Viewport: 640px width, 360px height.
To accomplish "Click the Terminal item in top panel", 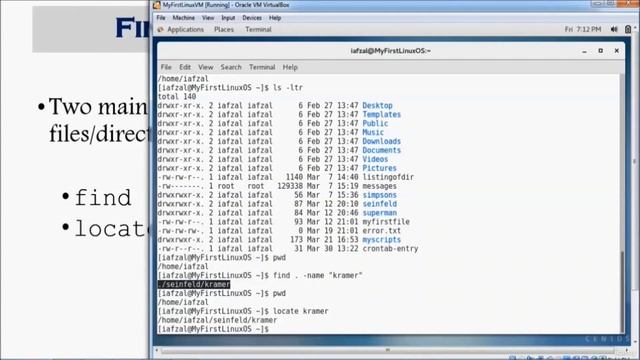I will [x=258, y=29].
